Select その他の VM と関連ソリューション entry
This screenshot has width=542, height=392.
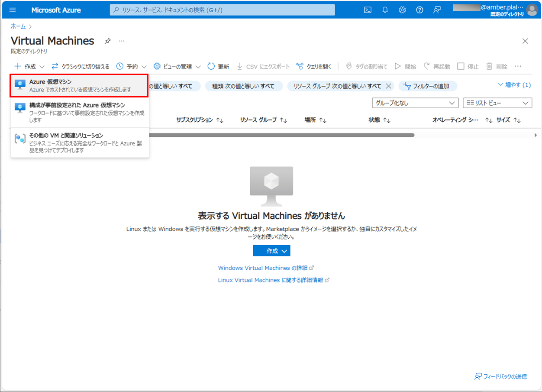[80, 143]
